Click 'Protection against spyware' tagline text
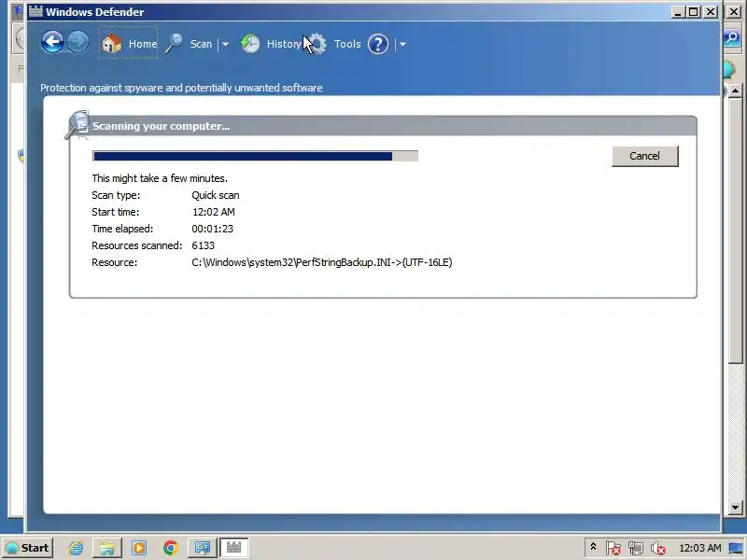 coord(181,88)
